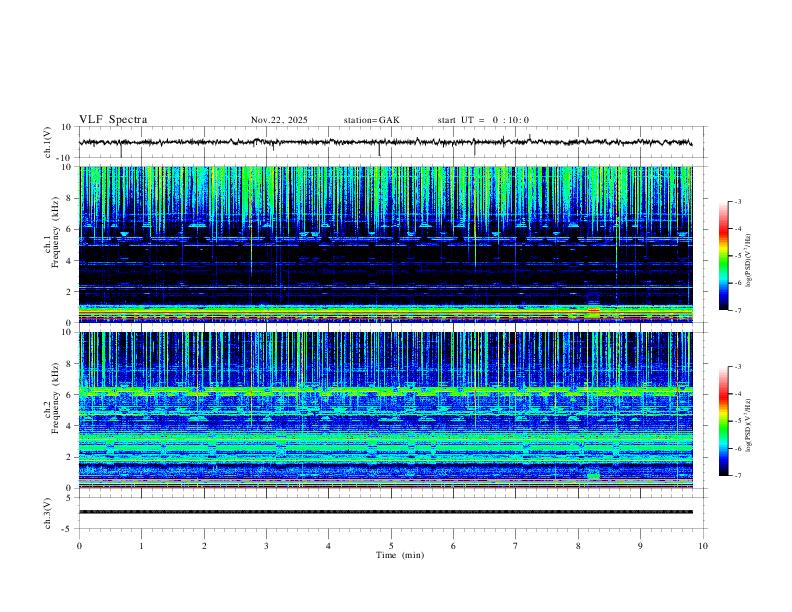Click the ch.1 spectrogram colorbar

(723, 256)
